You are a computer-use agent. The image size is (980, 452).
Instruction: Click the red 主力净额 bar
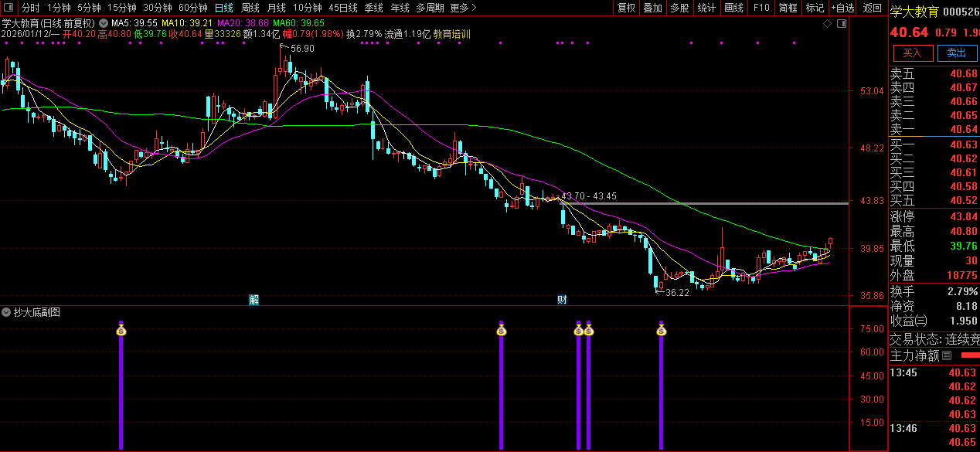point(969,355)
